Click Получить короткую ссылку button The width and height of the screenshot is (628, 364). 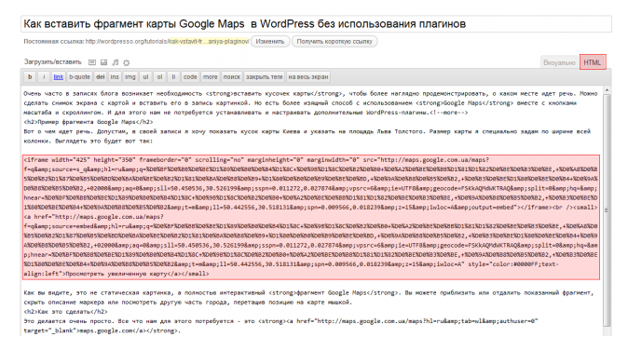tap(334, 41)
